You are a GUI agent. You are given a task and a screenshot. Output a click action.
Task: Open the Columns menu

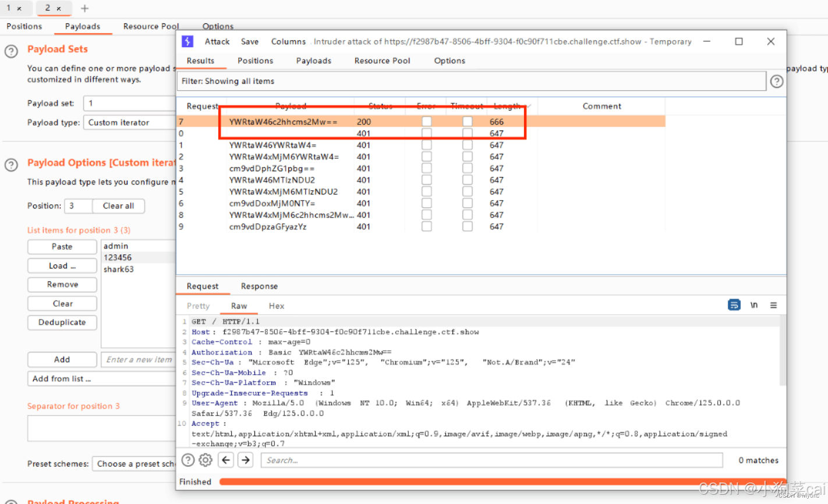point(288,41)
